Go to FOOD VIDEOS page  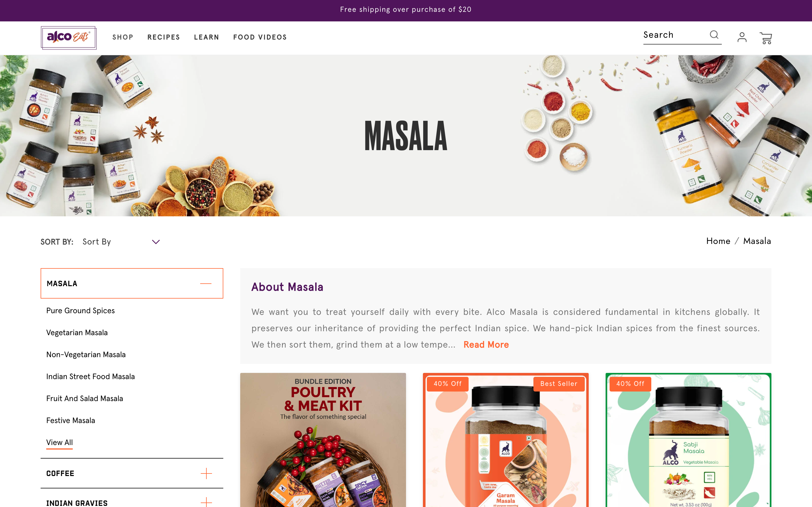click(x=260, y=37)
